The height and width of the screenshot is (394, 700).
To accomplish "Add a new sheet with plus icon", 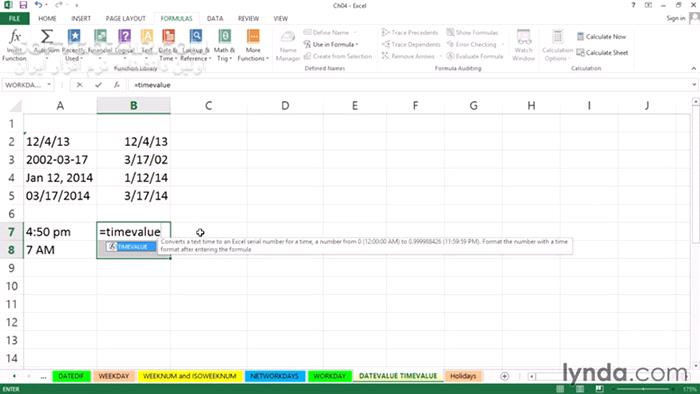I will coord(504,376).
